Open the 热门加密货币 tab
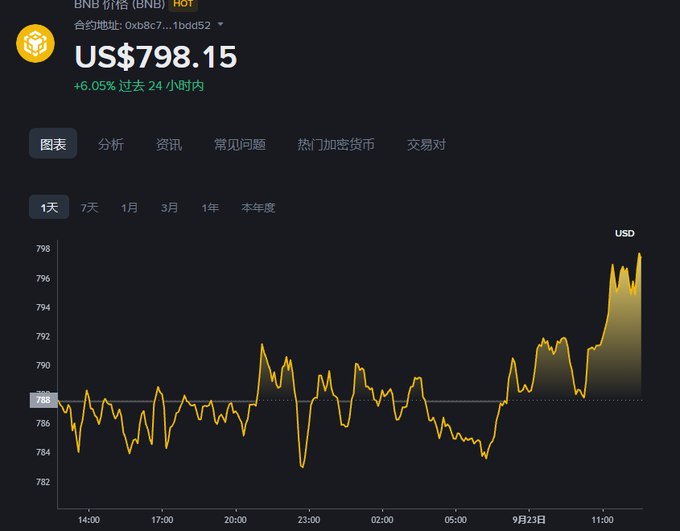 click(x=336, y=144)
